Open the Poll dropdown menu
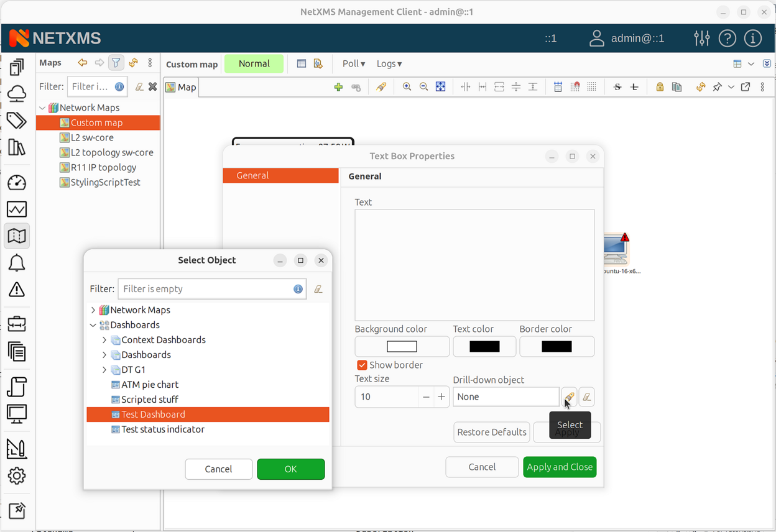 pyautogui.click(x=353, y=64)
